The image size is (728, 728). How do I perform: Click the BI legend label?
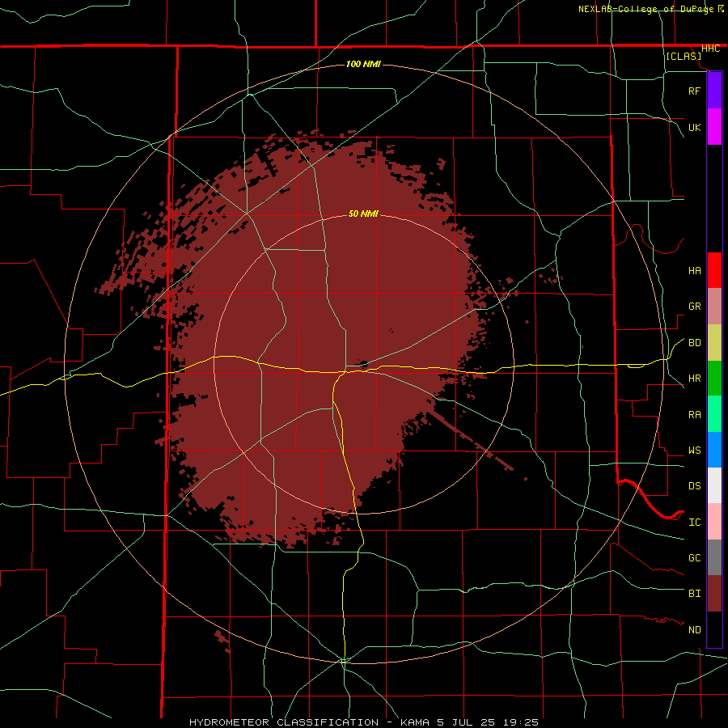point(694,594)
